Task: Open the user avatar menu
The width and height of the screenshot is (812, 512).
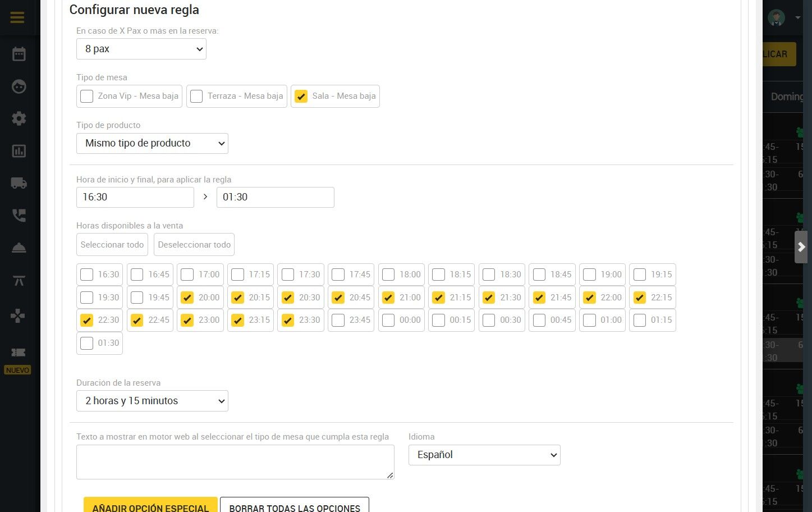Action: 783,17
